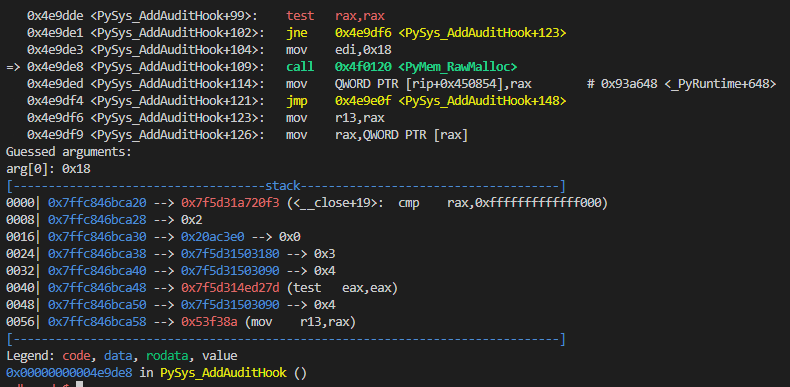The image size is (790, 387).
Task: Click 'PySys_AddAuditHook ()' function name at bottom
Action: pyautogui.click(x=234, y=373)
